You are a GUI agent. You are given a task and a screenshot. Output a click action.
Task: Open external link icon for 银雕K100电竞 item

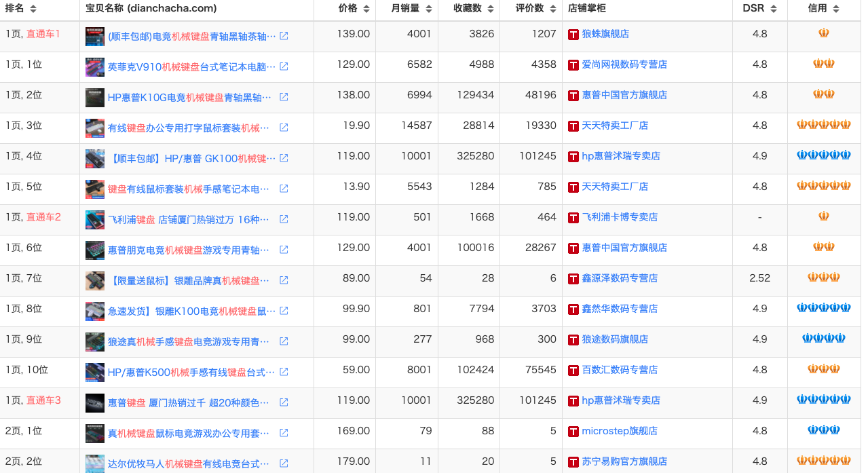pos(284,311)
